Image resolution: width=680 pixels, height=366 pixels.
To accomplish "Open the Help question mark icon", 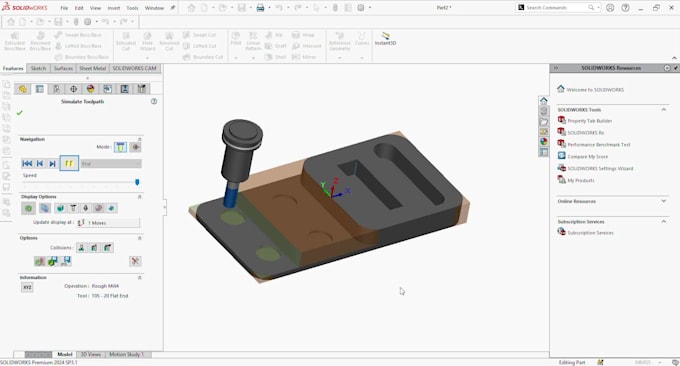I will (625, 8).
